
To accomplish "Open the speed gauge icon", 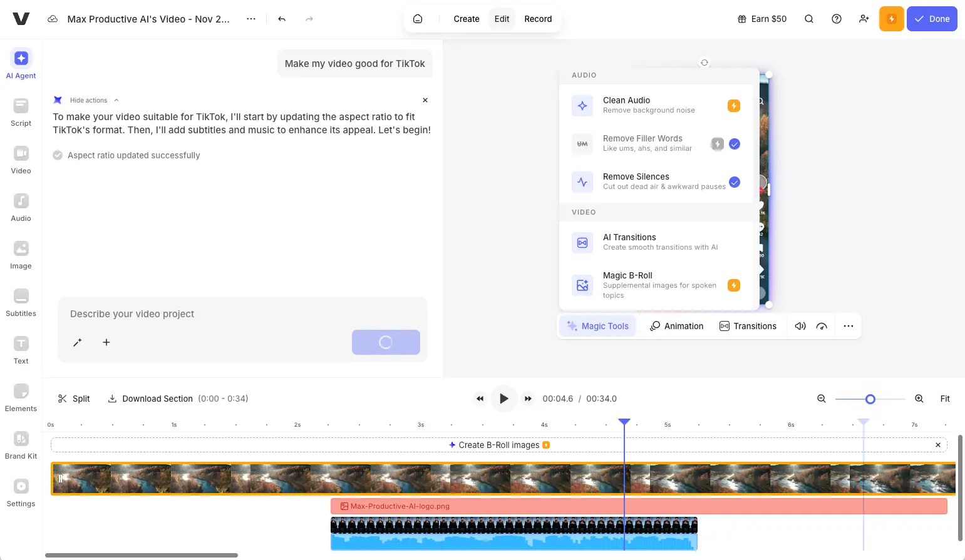I will [822, 326].
